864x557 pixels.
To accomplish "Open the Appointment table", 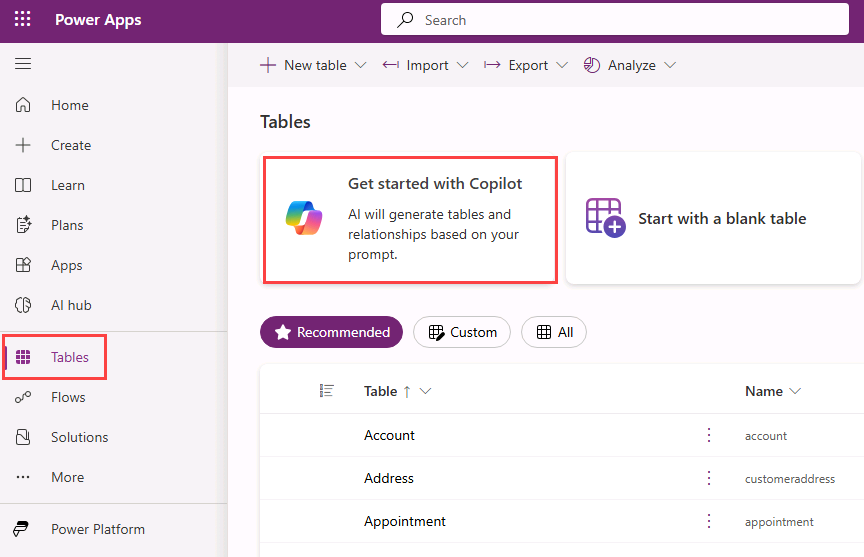I will click(404, 521).
